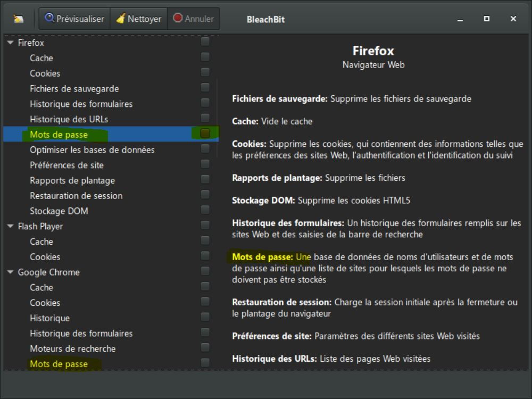The width and height of the screenshot is (532, 399).
Task: Check the Flash Player Cookies checkbox
Action: 205,255
